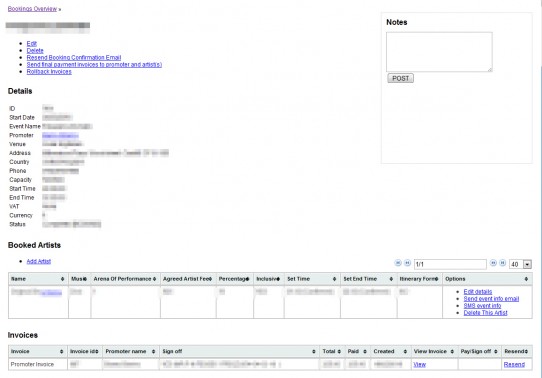
Task: View the Promoter Invoice
Action: (419, 365)
